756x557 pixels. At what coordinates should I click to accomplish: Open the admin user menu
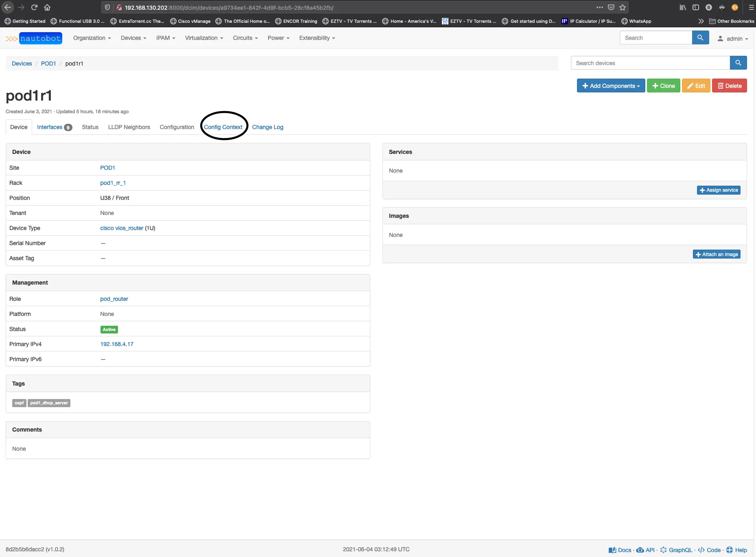point(733,39)
